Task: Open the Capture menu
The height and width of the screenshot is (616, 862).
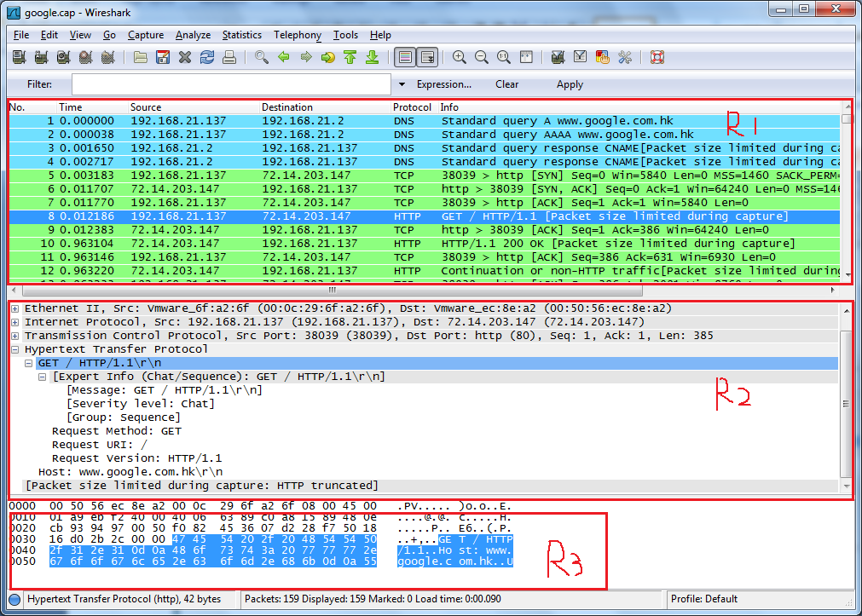Action: pyautogui.click(x=146, y=35)
